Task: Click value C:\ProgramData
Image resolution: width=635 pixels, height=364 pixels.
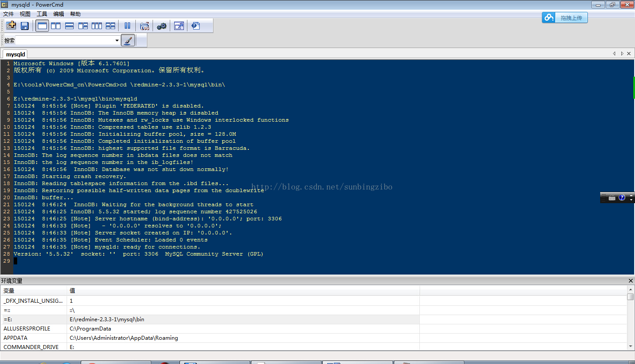Action: click(90, 328)
